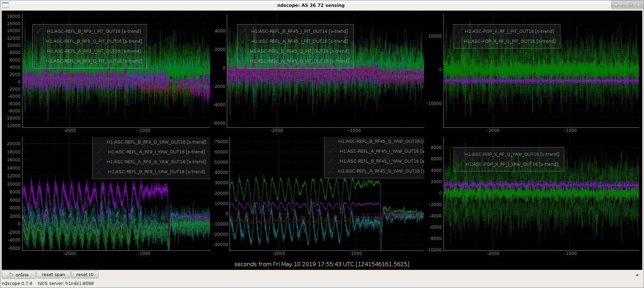Screen dimensions: 644x288
Task: Toggle POP_X_RF_Q_PIT_OUT16 legend entry
Action: click(x=510, y=41)
